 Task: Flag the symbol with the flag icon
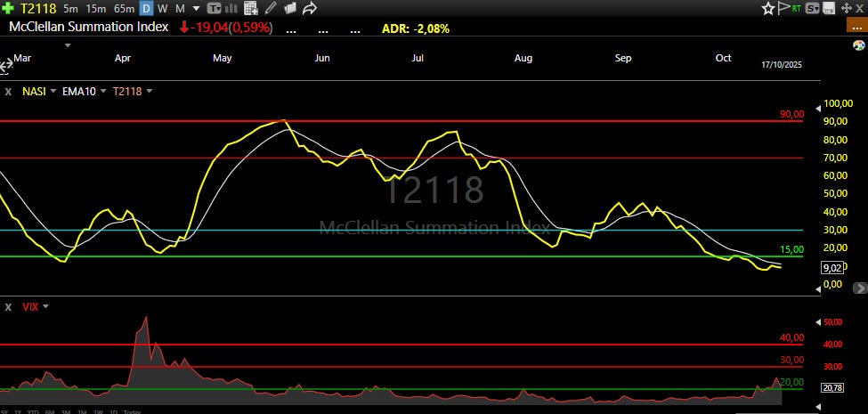click(x=783, y=8)
